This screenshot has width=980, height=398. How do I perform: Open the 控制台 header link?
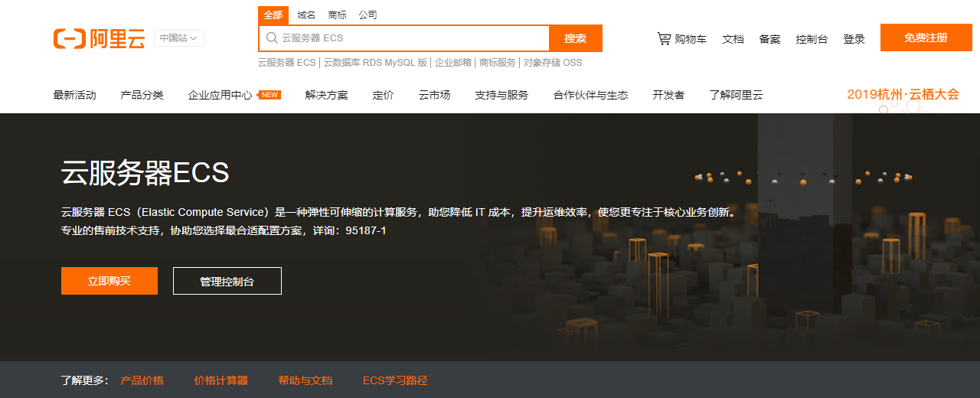812,39
